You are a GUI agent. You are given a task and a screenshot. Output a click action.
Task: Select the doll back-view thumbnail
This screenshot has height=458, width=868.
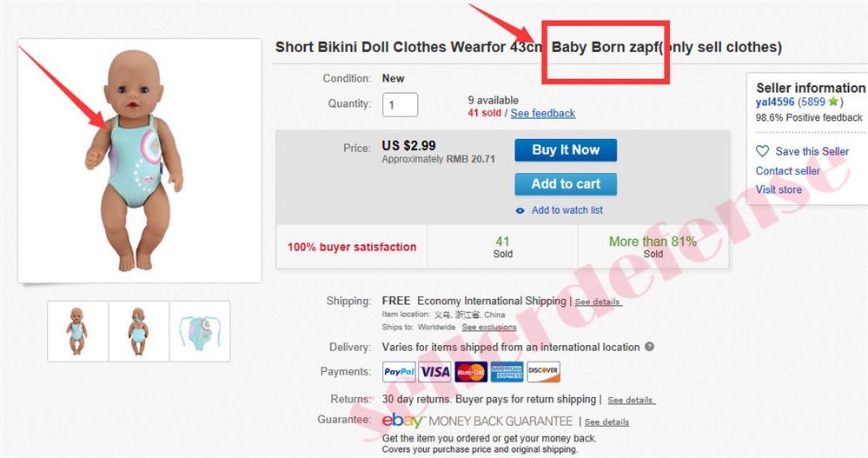tap(138, 331)
